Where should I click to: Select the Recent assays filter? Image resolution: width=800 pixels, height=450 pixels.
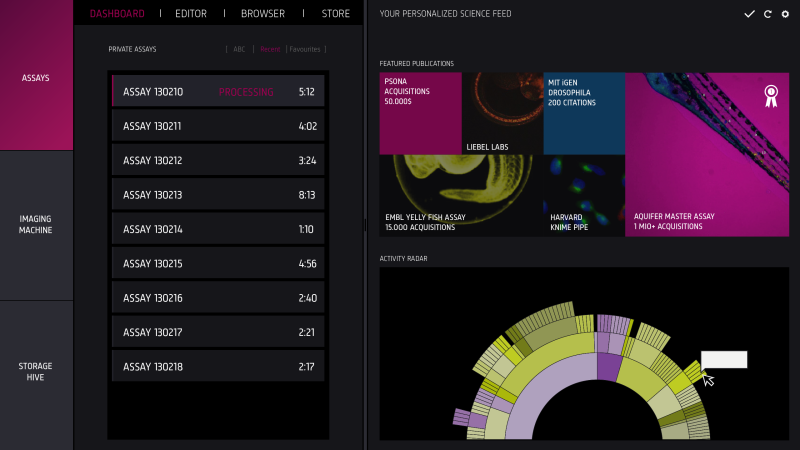point(270,49)
